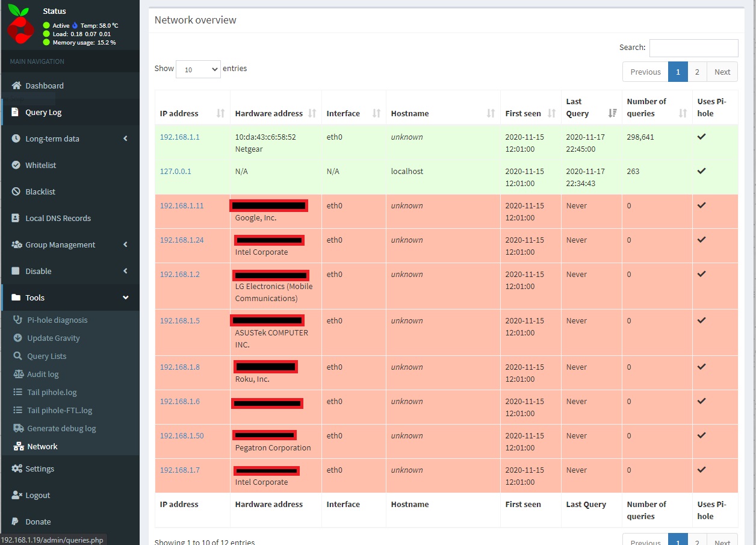Click the Roku, Inc. vendor text
756x545 pixels.
pos(252,379)
